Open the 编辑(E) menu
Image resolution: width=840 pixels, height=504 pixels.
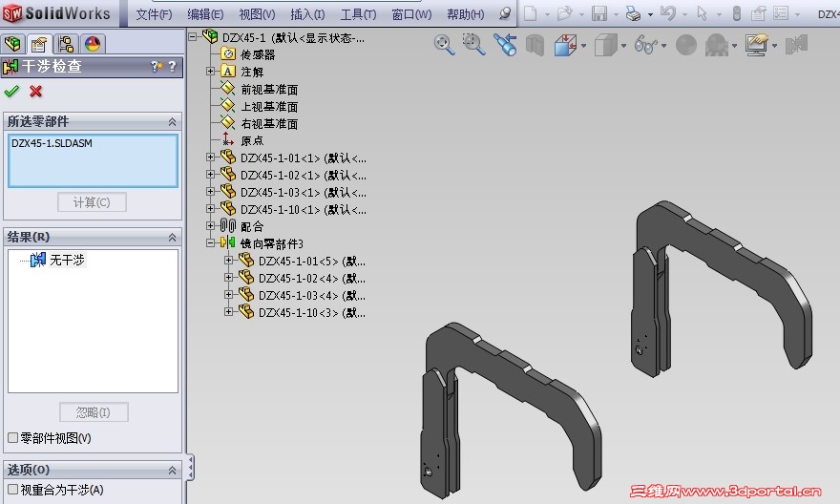[205, 14]
